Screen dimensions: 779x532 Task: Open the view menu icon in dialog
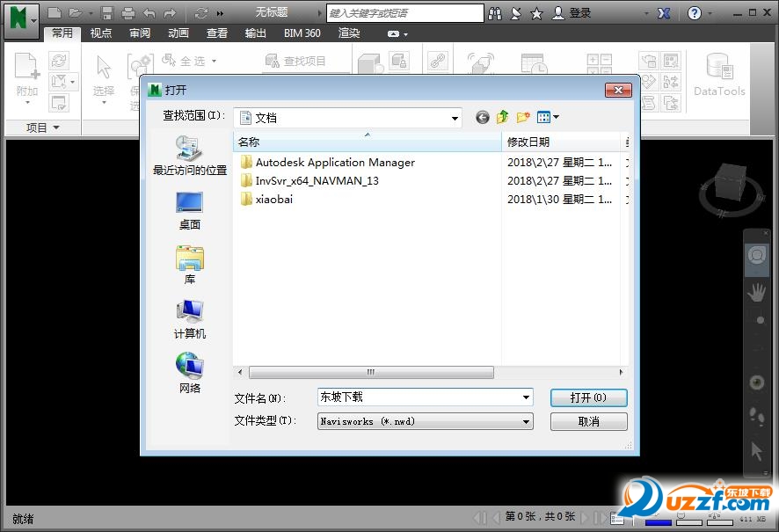[548, 117]
